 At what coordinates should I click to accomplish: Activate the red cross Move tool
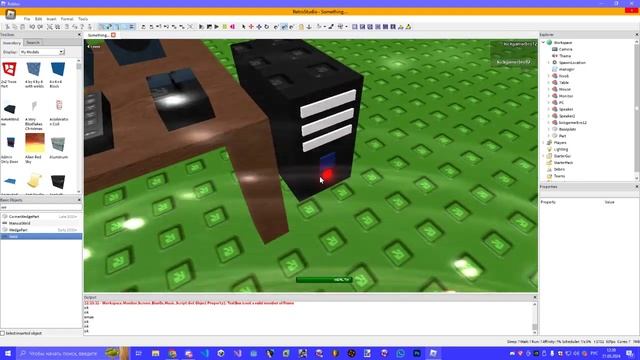[251, 27]
